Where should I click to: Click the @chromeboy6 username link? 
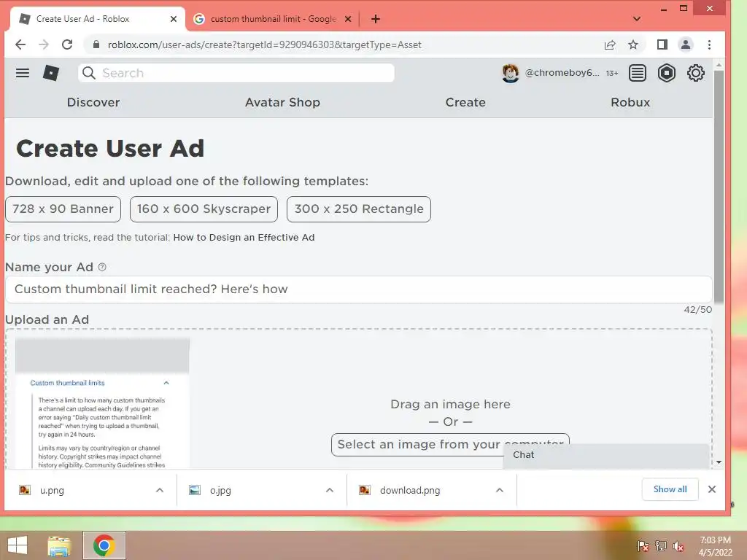pyautogui.click(x=562, y=73)
